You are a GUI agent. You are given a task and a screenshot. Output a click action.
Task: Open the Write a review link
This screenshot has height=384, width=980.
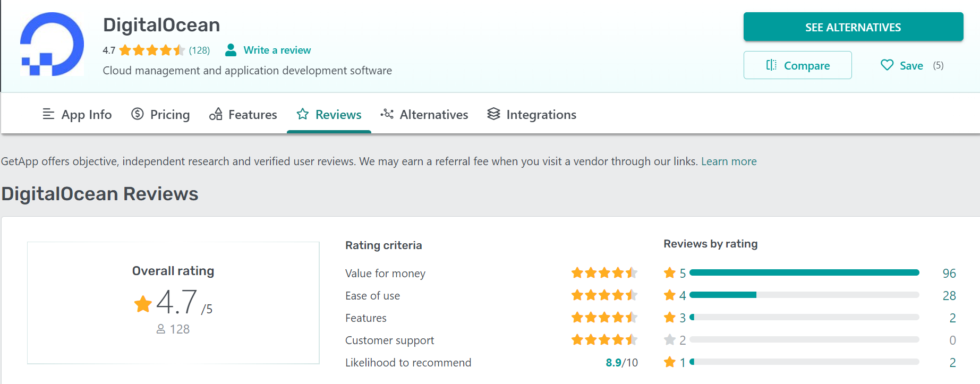click(x=277, y=50)
